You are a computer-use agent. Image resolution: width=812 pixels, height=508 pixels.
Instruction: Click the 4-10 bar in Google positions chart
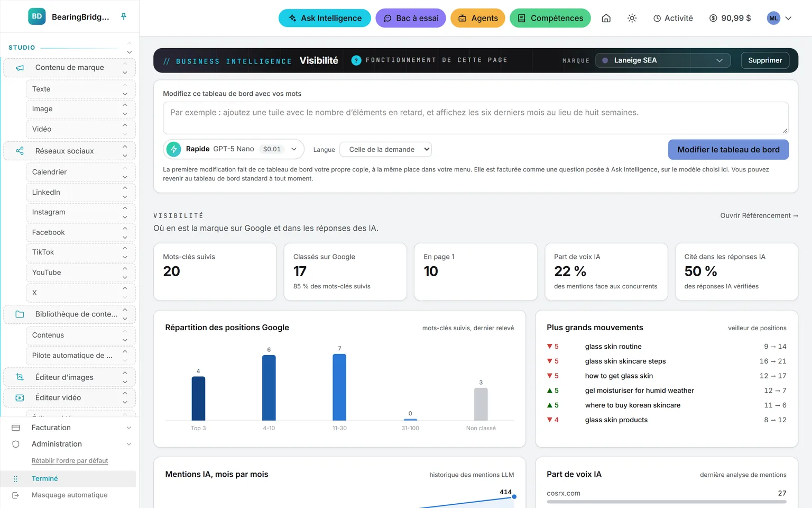click(269, 388)
